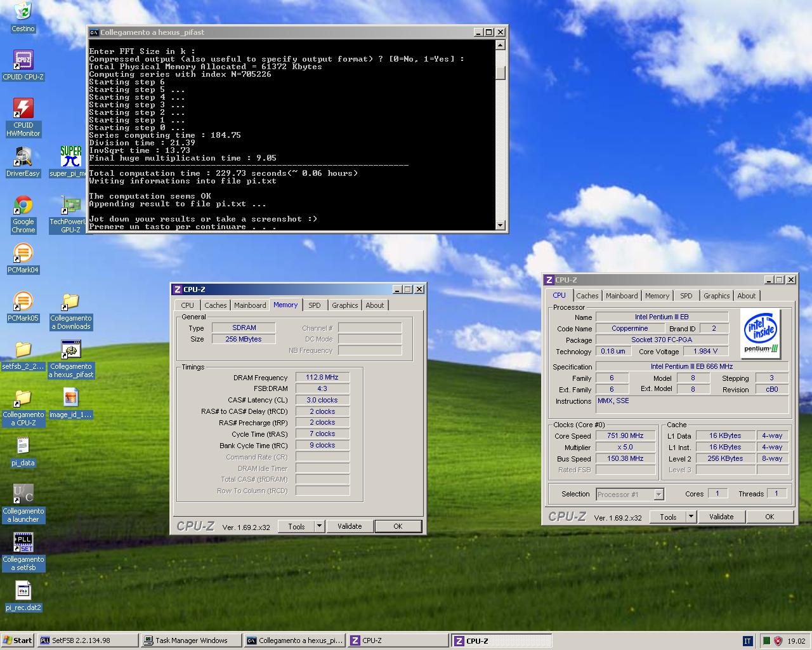Image resolution: width=812 pixels, height=650 pixels.
Task: Select the DriverEasy desktop icon
Action: tap(23, 162)
